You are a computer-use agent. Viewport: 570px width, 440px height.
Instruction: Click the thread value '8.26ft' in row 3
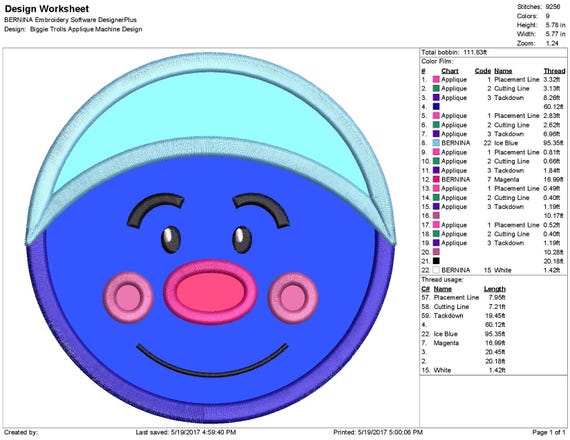551,97
